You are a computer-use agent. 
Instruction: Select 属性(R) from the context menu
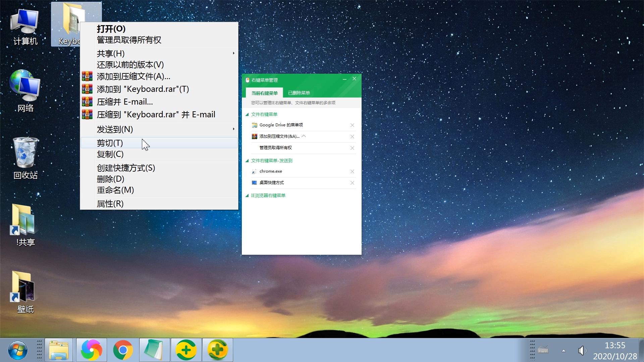(110, 204)
